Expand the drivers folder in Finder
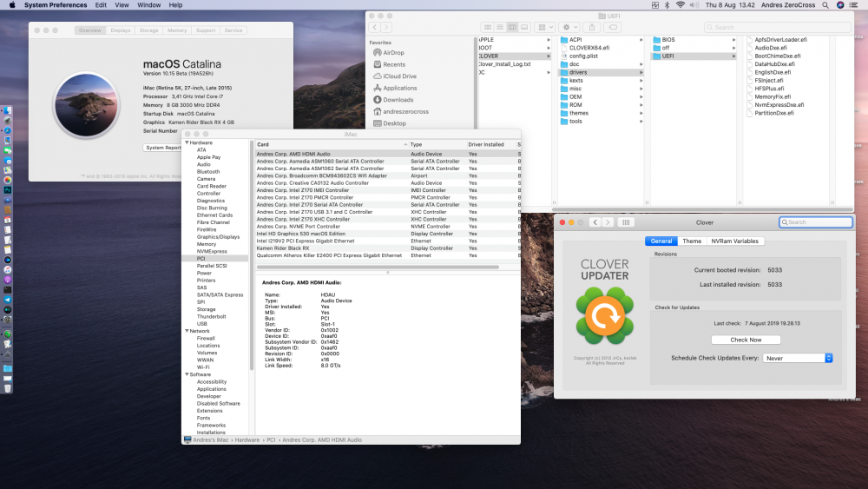 click(x=641, y=73)
